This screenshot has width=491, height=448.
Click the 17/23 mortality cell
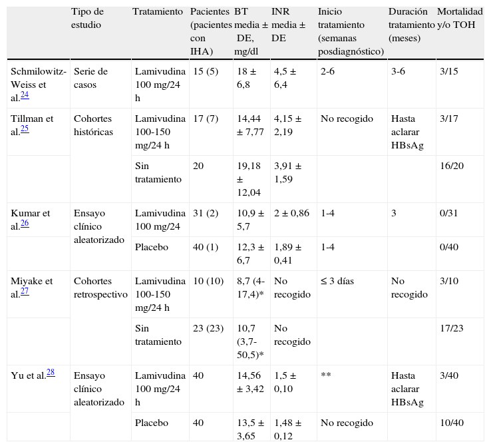click(451, 328)
